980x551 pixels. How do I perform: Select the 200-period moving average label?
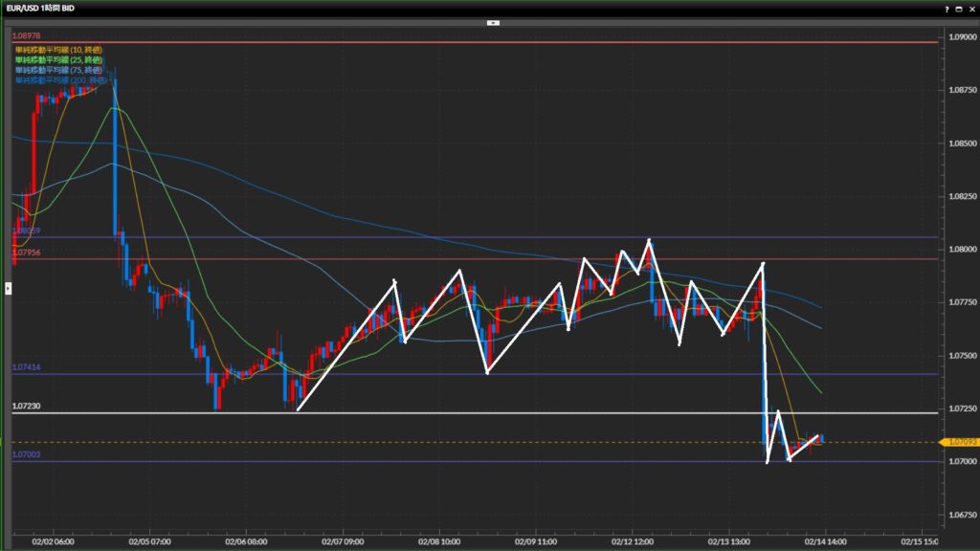pos(60,80)
